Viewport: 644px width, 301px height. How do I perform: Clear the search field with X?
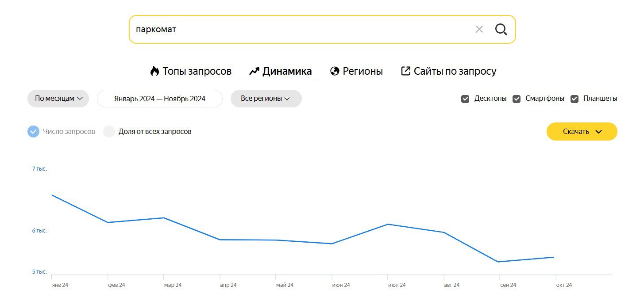[x=479, y=30]
